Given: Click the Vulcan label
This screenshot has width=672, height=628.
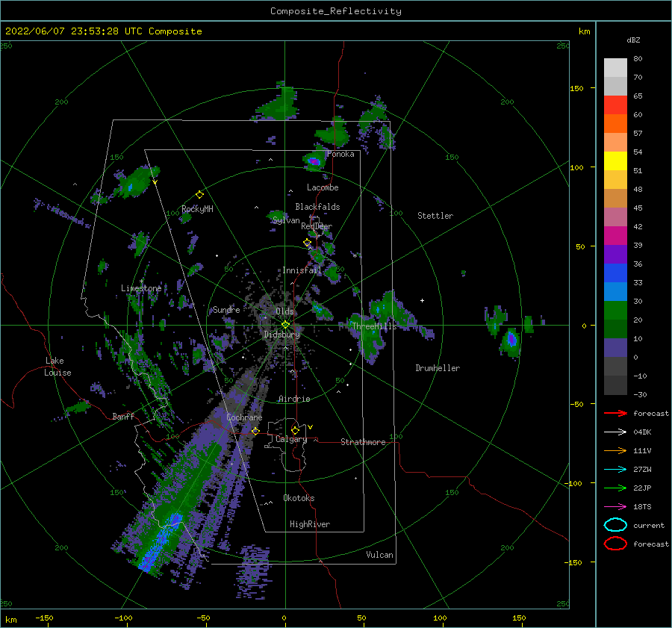Looking at the screenshot, I should 379,555.
